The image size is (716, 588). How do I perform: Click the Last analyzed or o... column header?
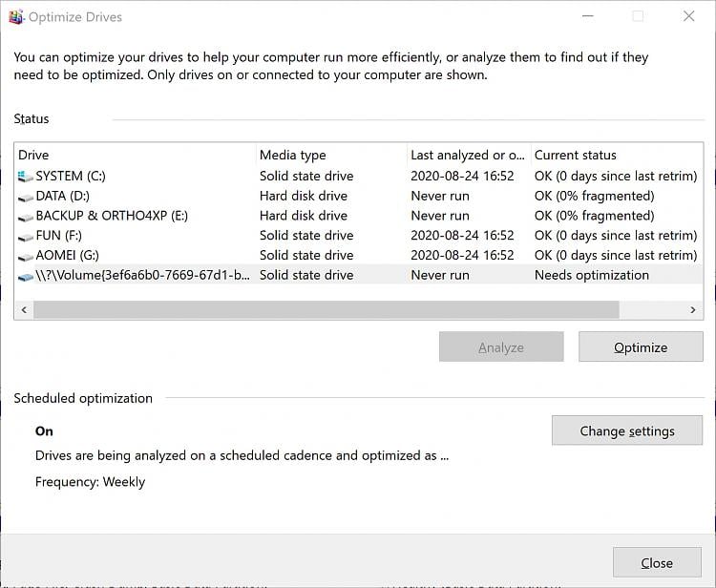[x=469, y=155]
